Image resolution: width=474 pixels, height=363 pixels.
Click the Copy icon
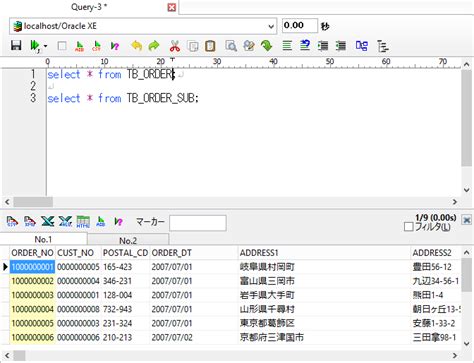(x=193, y=46)
